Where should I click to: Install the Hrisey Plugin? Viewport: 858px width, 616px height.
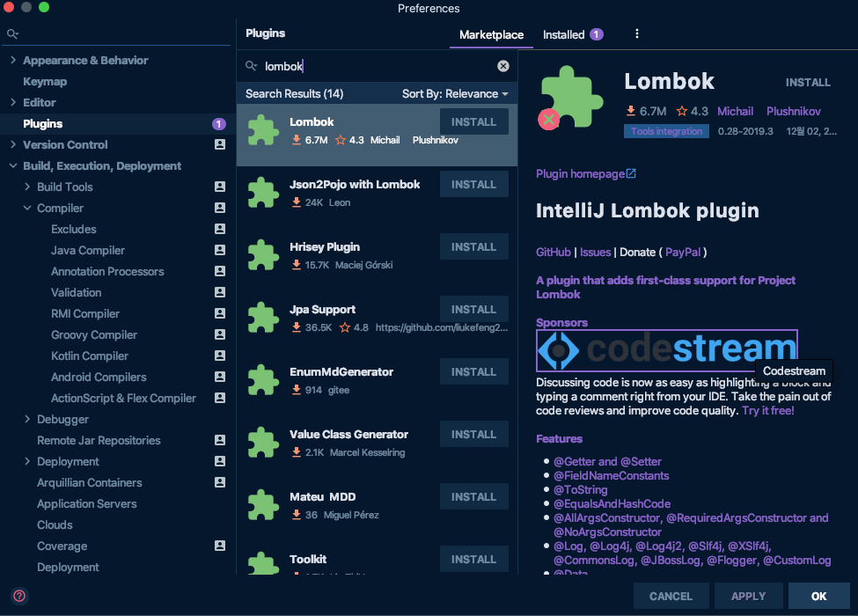pos(473,246)
